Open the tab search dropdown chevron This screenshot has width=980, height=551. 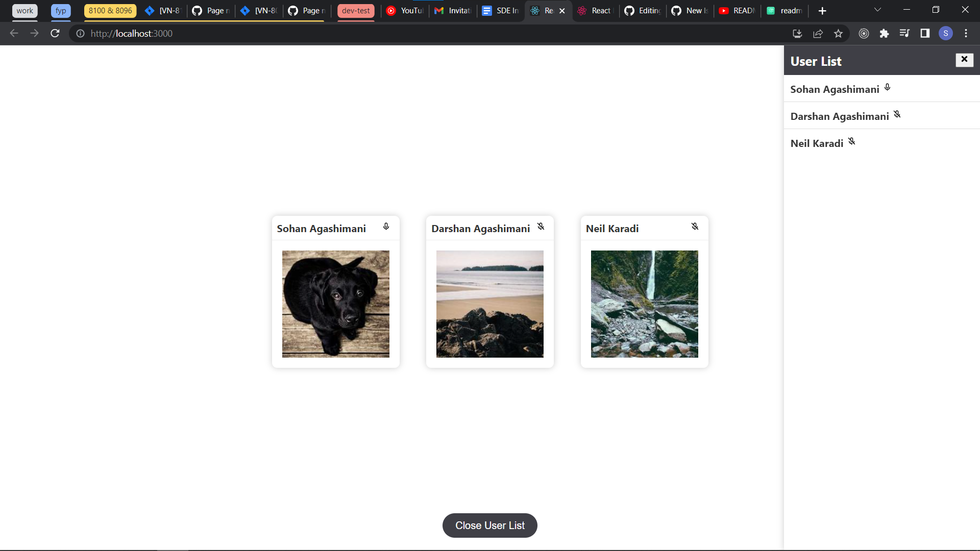pyautogui.click(x=877, y=10)
